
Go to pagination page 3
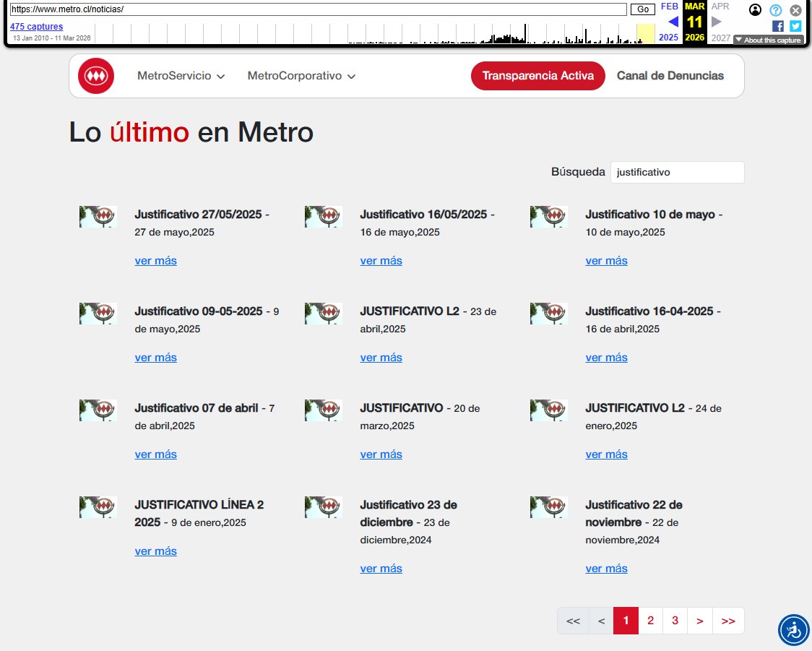675,621
